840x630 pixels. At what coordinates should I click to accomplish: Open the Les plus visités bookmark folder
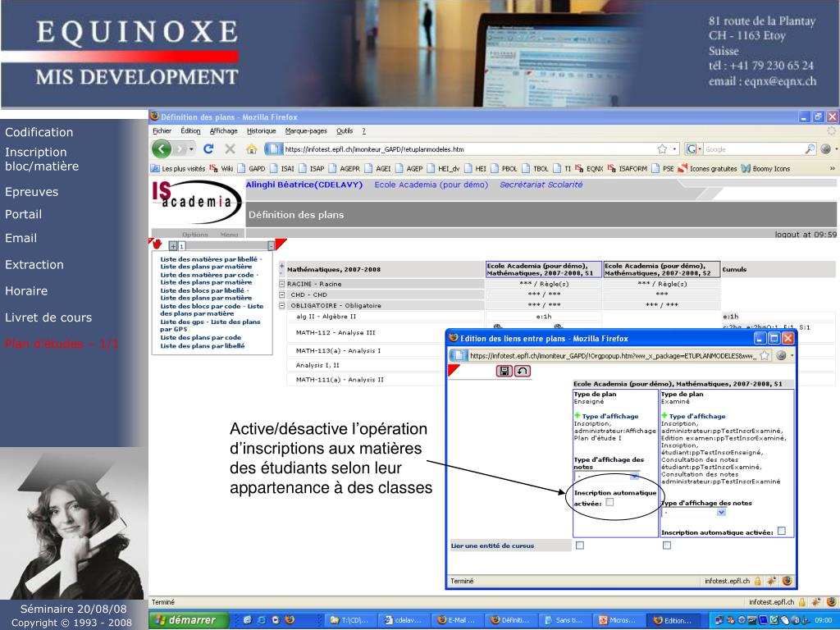(178, 168)
